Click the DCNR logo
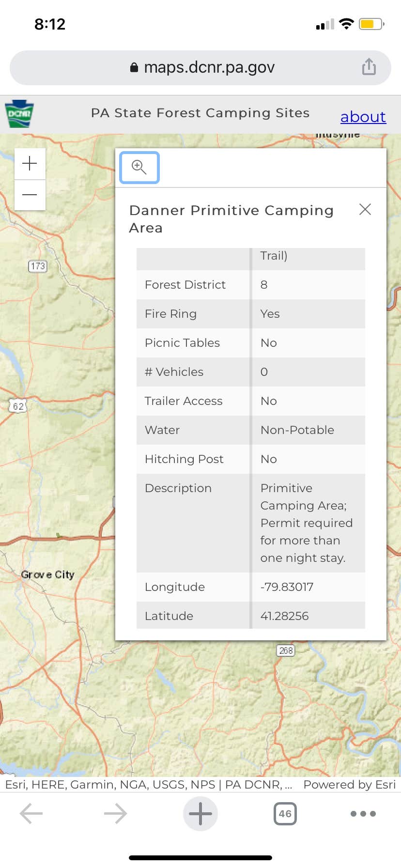Viewport: 401px width, 868px height. pyautogui.click(x=19, y=114)
